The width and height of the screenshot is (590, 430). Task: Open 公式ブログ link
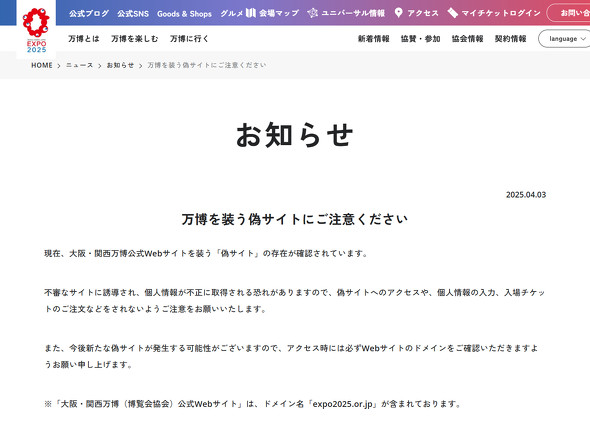(x=89, y=14)
